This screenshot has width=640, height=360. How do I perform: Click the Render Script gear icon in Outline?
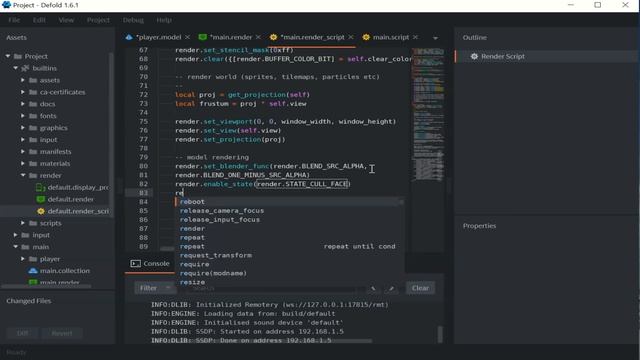pyautogui.click(x=474, y=56)
